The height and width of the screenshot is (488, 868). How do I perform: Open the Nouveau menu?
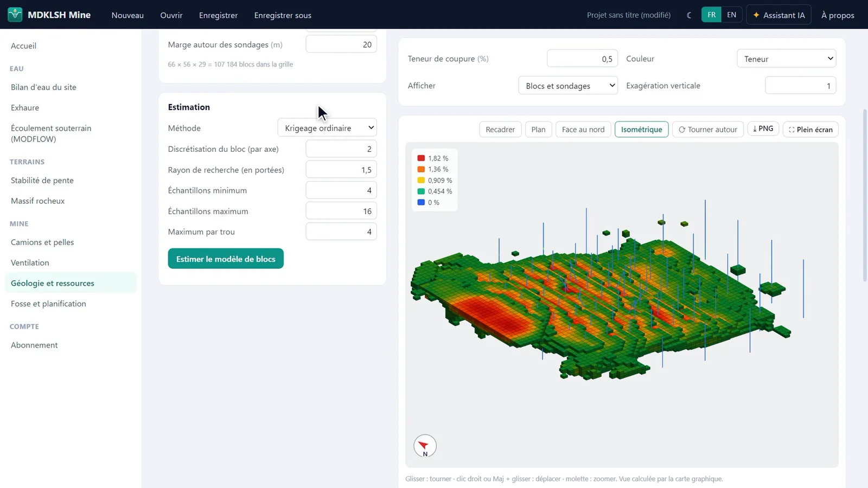click(127, 15)
